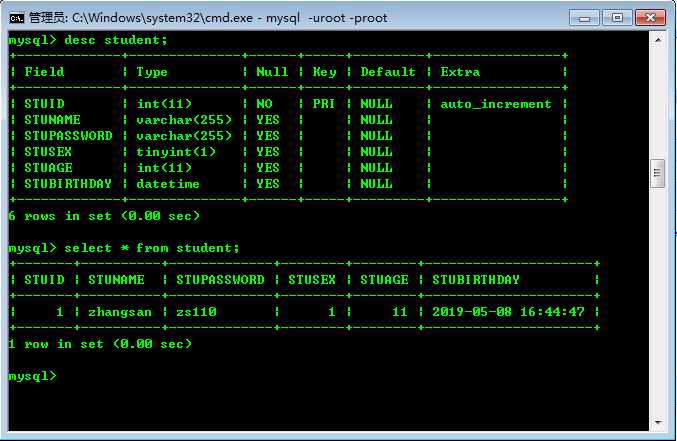Click the STUNAME header in select results
This screenshot has width=677, height=441.
[x=116, y=280]
